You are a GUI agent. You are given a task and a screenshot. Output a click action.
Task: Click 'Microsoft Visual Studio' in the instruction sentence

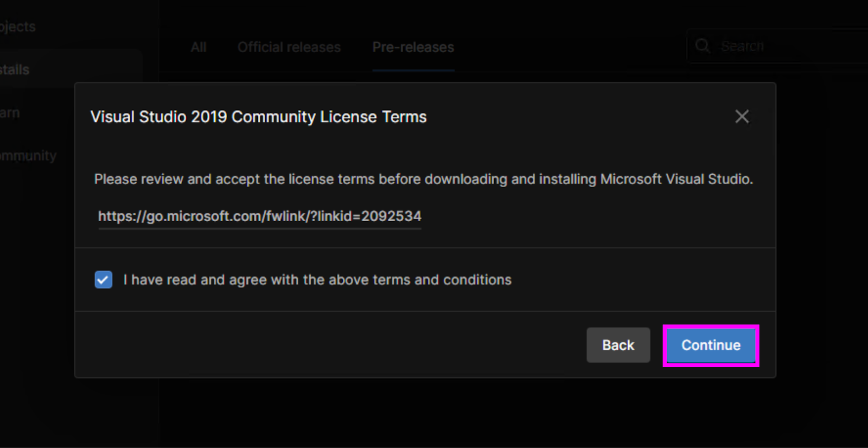pyautogui.click(x=675, y=180)
